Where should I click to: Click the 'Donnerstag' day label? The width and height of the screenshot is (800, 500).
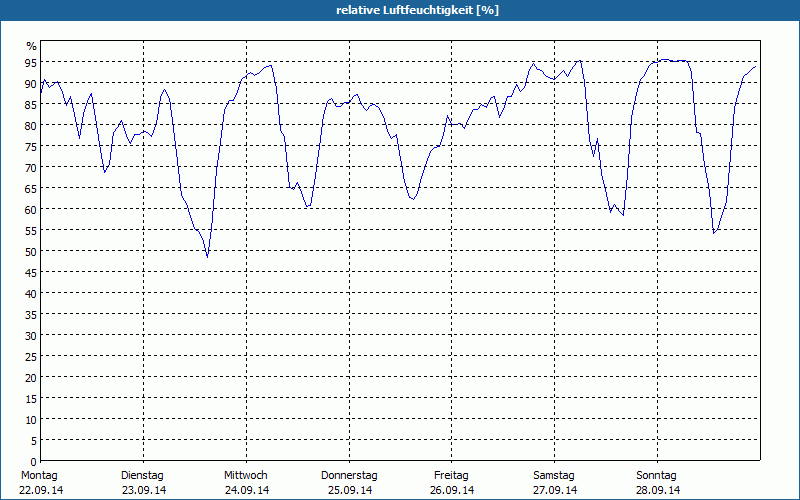(349, 476)
